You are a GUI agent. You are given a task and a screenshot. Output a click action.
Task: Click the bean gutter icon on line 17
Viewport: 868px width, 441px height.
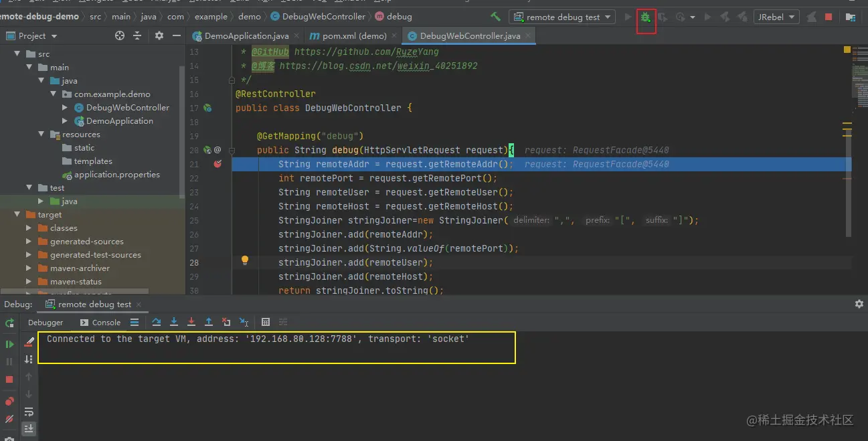[207, 108]
